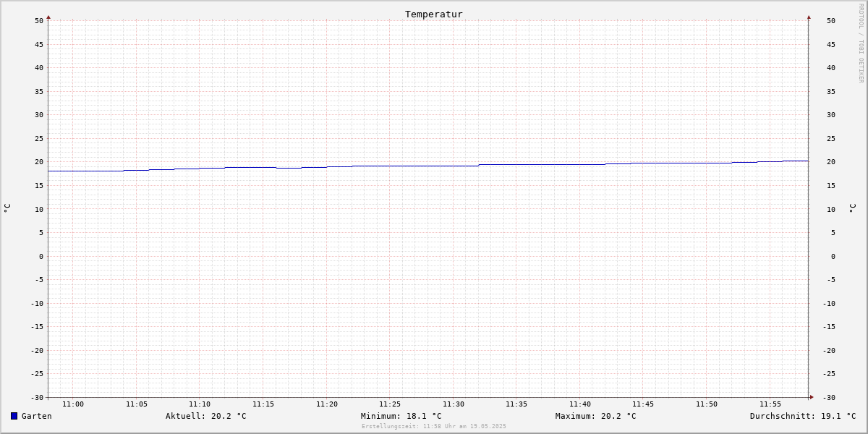Click the 11:45 time axis label
Viewport: 868px width, 434px height.
(x=643, y=404)
